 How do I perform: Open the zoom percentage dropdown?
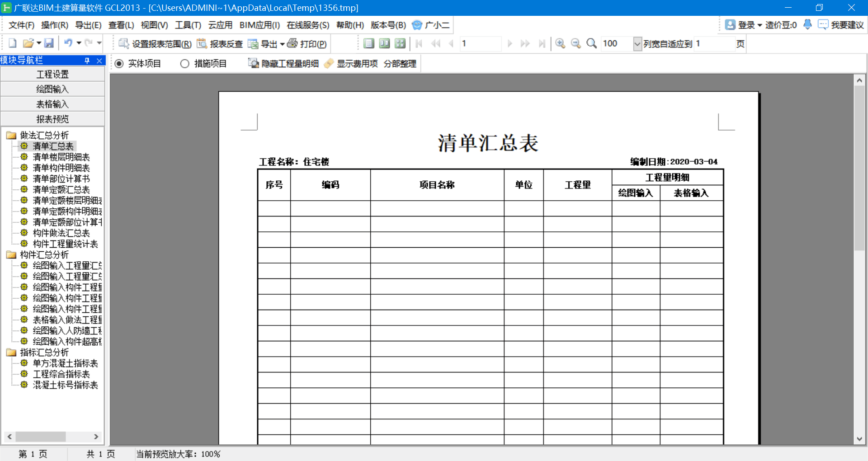pos(637,44)
